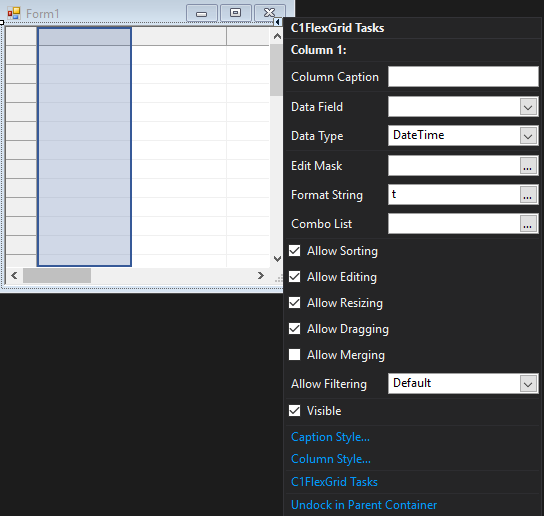Disable the Allow Dragging checkbox
This screenshot has width=544, height=516.
pos(295,329)
